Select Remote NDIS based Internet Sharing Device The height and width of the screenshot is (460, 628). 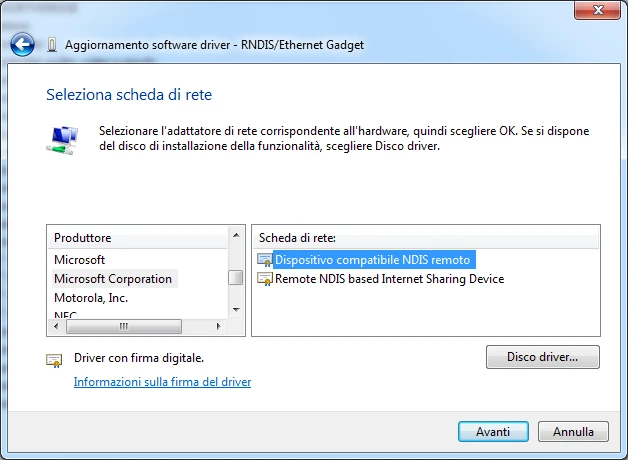[389, 279]
